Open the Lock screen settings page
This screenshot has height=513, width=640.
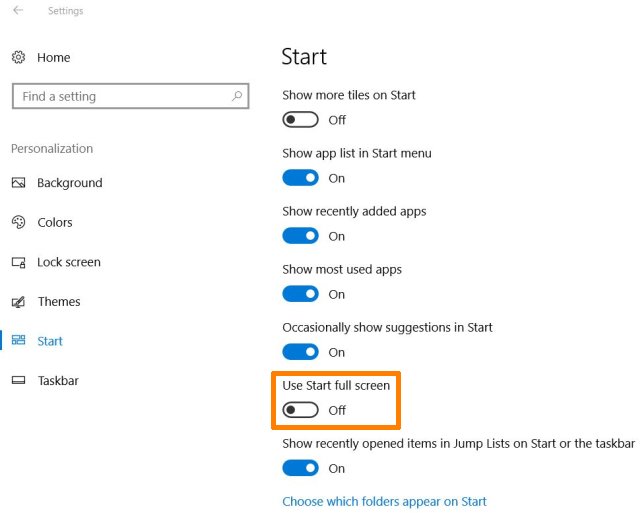(69, 262)
